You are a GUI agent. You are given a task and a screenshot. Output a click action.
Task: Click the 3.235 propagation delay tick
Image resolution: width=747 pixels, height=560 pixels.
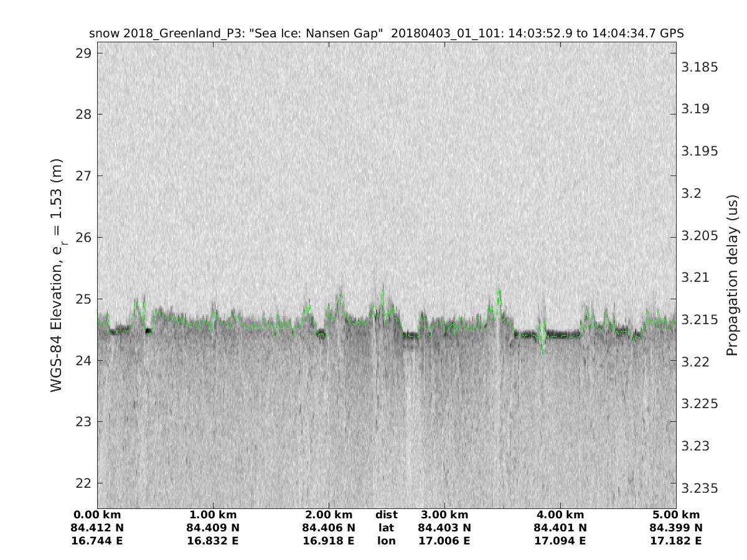click(700, 488)
